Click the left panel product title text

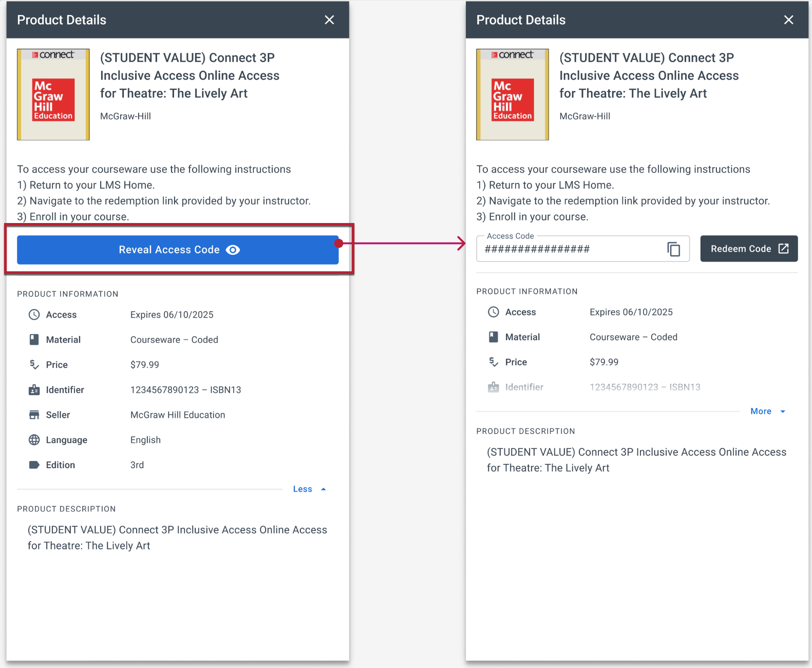pyautogui.click(x=190, y=76)
